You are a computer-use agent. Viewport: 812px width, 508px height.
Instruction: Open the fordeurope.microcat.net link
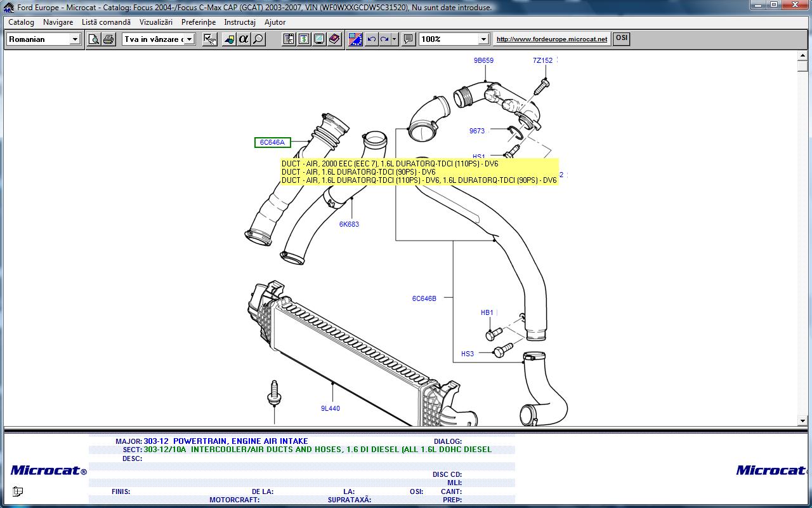[x=551, y=39]
